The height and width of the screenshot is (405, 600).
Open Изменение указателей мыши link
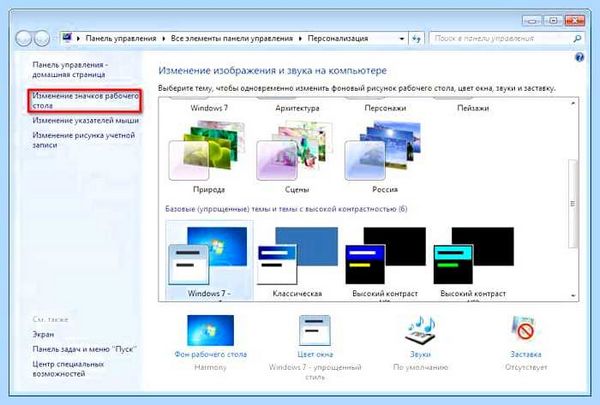[86, 121]
